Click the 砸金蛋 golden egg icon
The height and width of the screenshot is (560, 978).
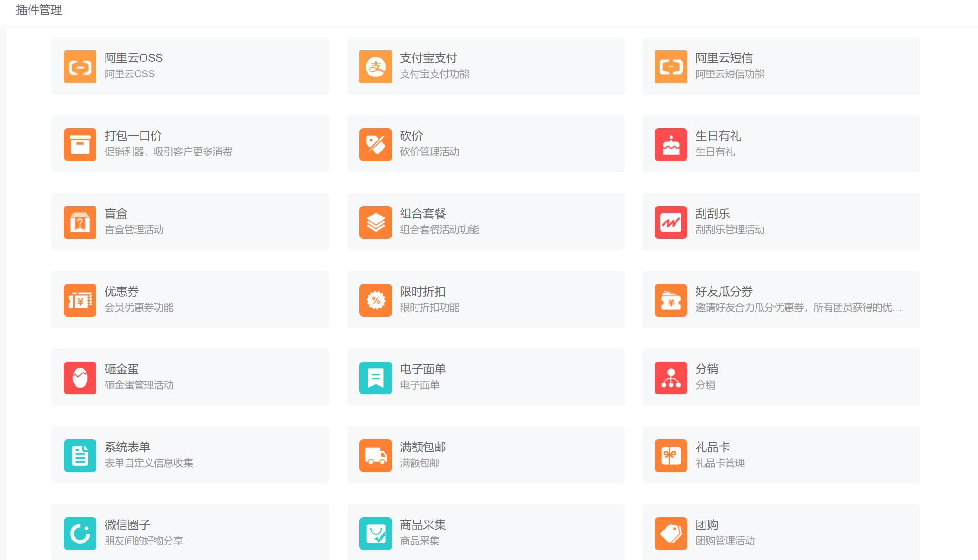tap(80, 377)
